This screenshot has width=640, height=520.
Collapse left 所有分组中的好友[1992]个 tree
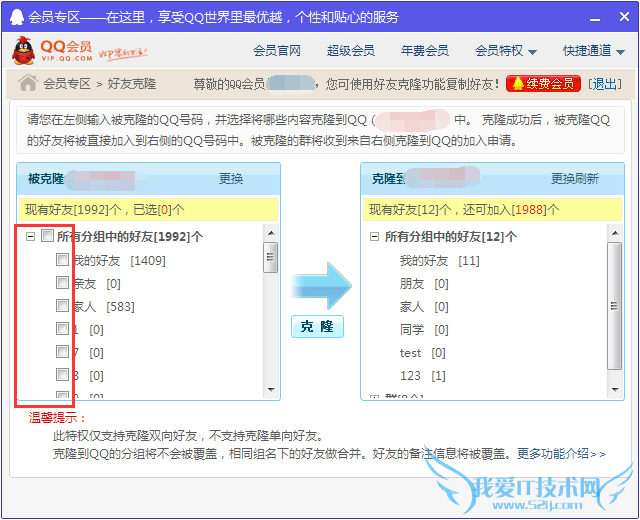click(x=30, y=236)
